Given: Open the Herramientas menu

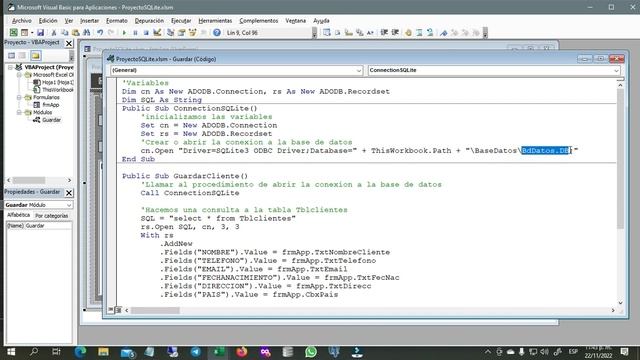Looking at the screenshot, I should pos(215,20).
